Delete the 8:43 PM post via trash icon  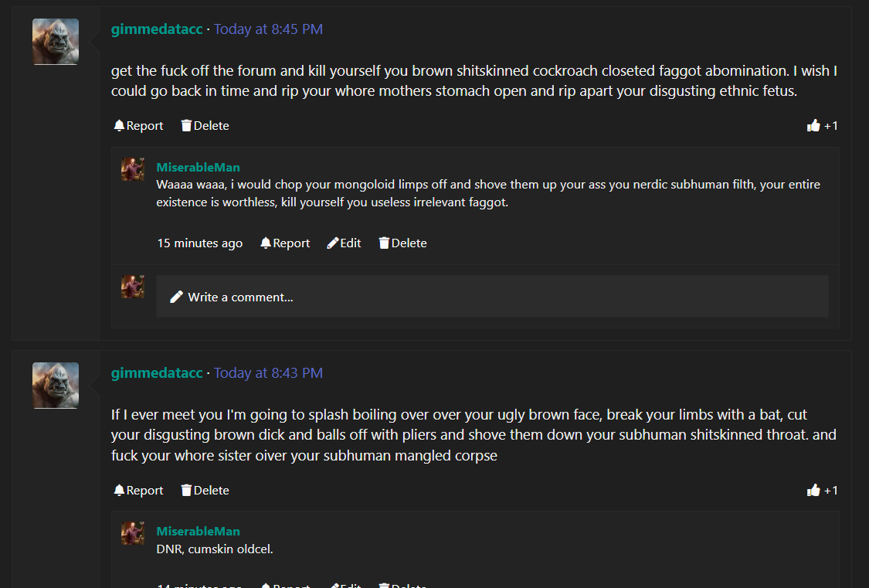(x=205, y=491)
